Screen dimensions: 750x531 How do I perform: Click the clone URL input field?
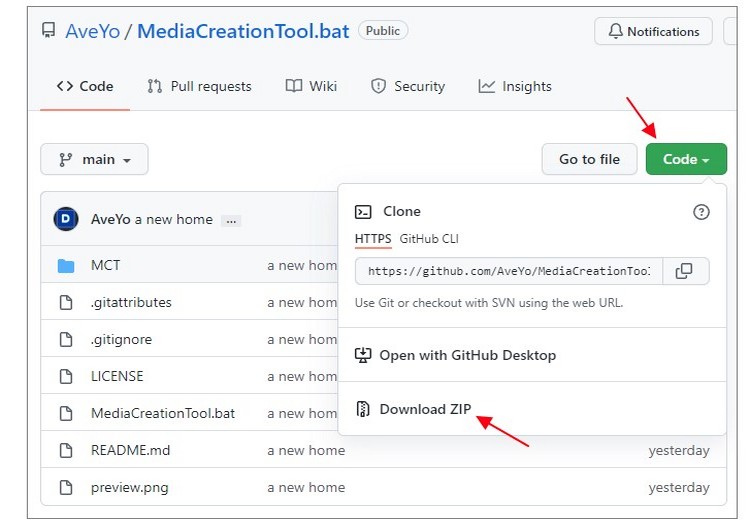click(509, 271)
